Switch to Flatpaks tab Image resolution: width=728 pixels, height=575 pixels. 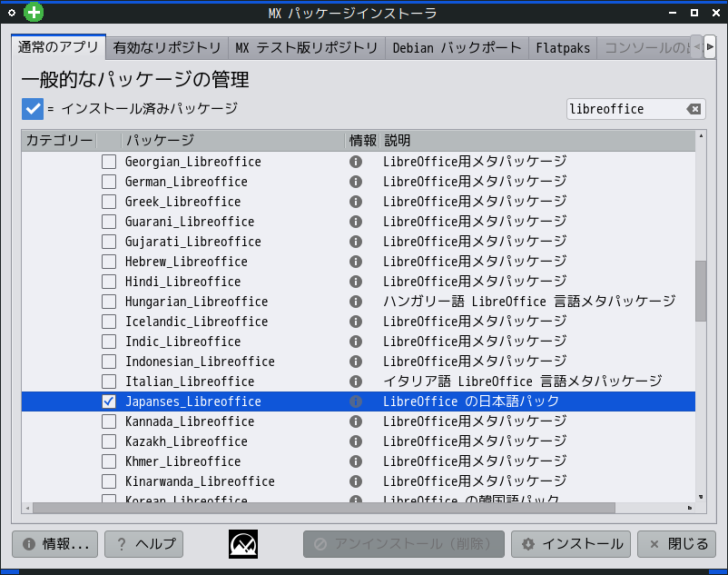point(563,48)
